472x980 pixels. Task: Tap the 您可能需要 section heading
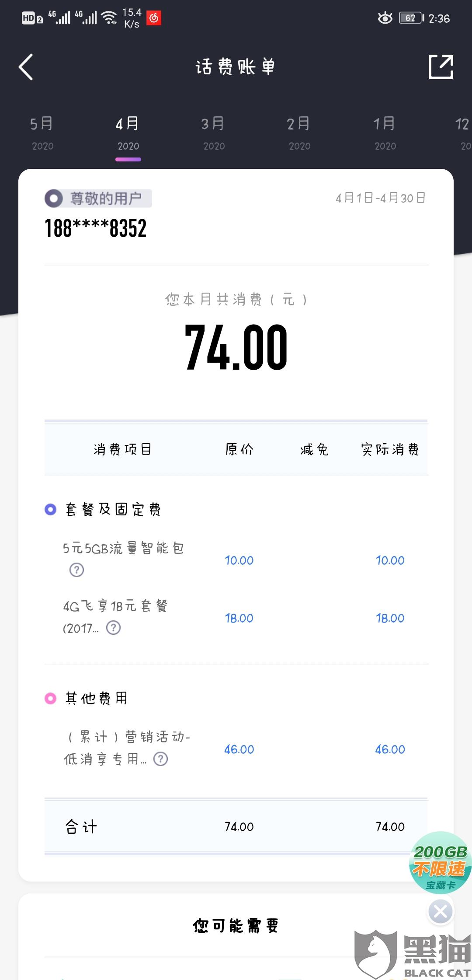[236, 926]
